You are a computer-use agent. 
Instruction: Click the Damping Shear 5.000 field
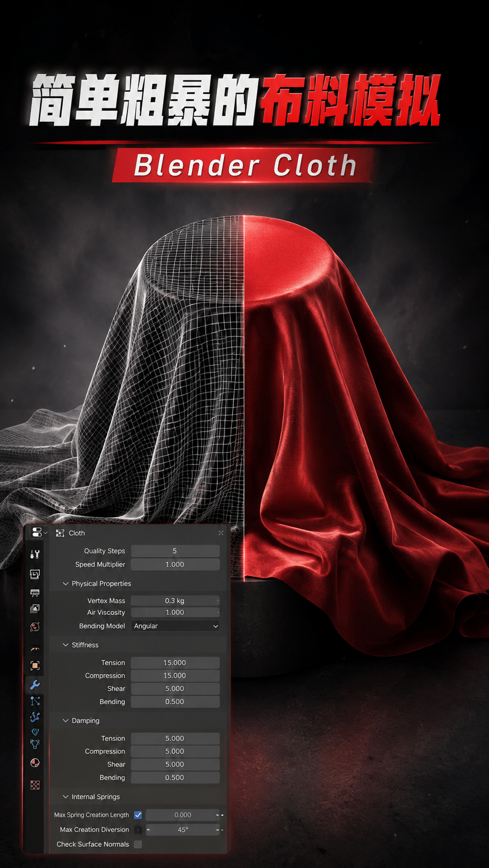tap(175, 764)
